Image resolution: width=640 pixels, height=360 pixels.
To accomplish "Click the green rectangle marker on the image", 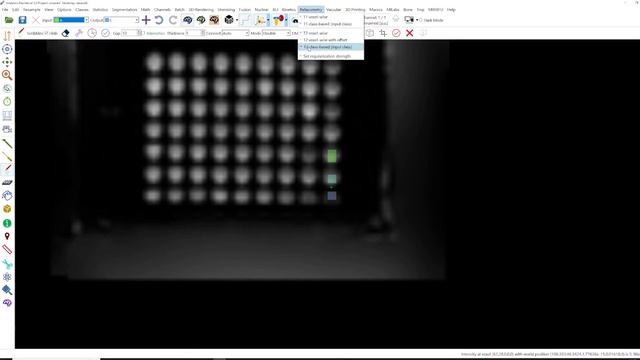I will click(332, 156).
